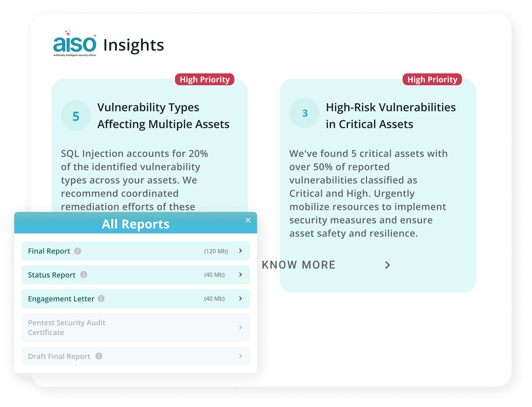Image resolution: width=532 pixels, height=407 pixels.
Task: Show info for Draft Final Report
Action: pyautogui.click(x=99, y=356)
